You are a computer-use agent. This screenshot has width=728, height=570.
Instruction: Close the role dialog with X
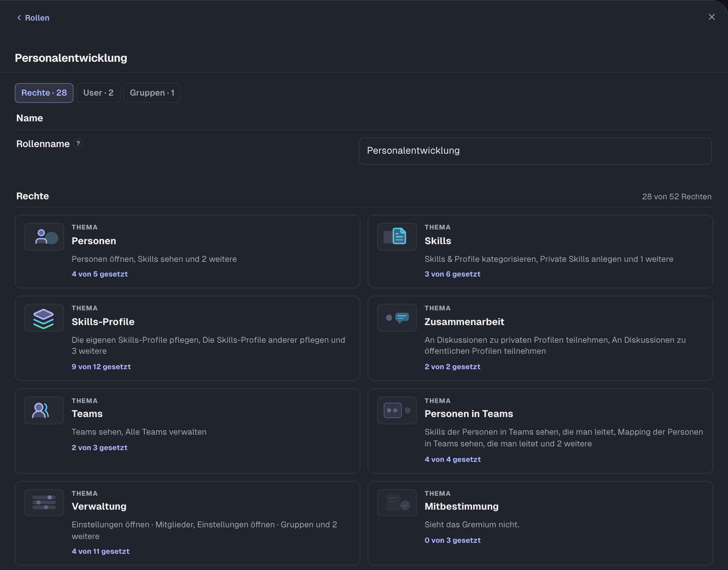(x=711, y=17)
